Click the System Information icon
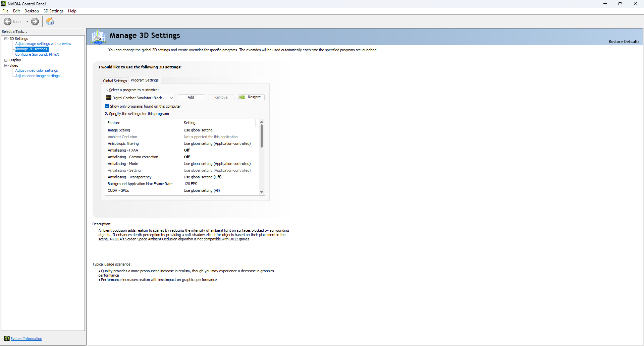The width and height of the screenshot is (644, 346). [7, 339]
